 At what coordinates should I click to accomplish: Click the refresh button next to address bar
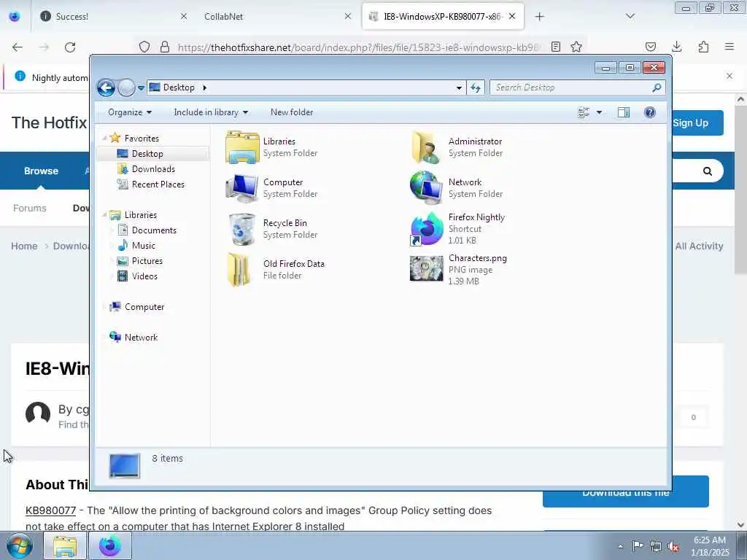[476, 87]
